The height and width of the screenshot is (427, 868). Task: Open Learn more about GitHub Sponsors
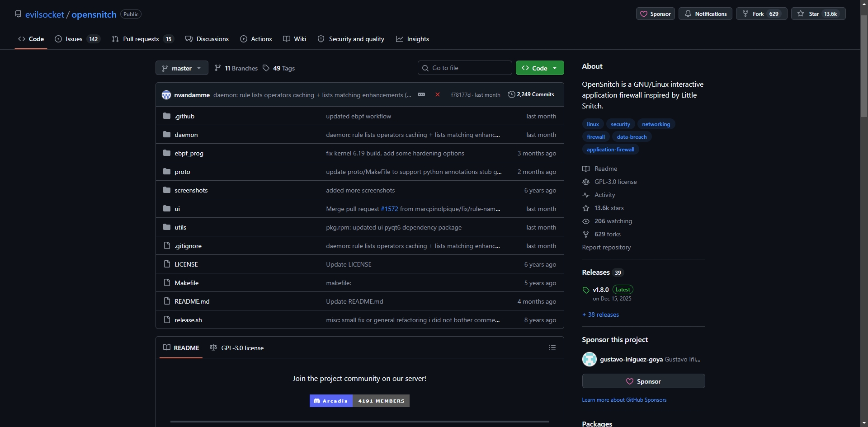(x=624, y=400)
